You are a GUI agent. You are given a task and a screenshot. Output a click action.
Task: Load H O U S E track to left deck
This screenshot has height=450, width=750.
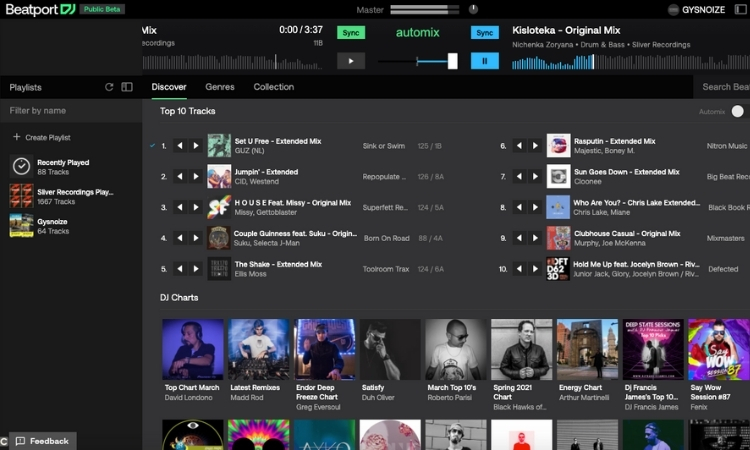(180, 207)
